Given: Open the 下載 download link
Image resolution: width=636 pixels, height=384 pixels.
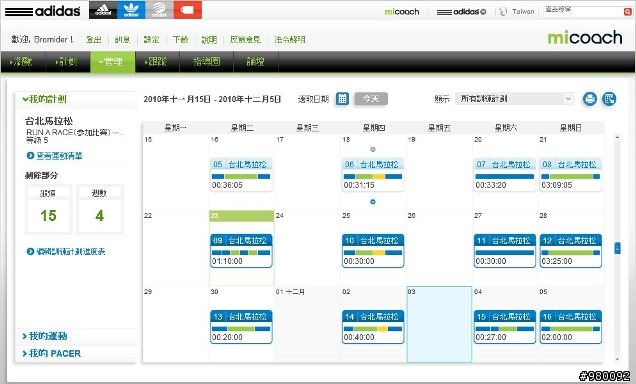Looking at the screenshot, I should pos(180,39).
